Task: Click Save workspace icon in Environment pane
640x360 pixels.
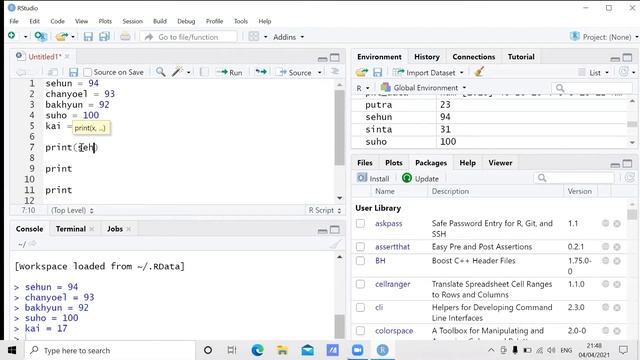Action: (x=378, y=72)
